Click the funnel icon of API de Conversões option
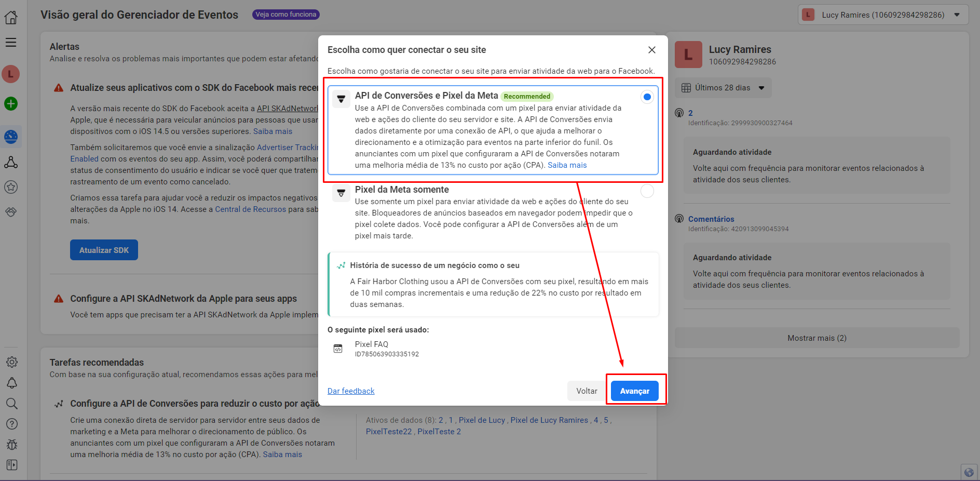 (341, 99)
